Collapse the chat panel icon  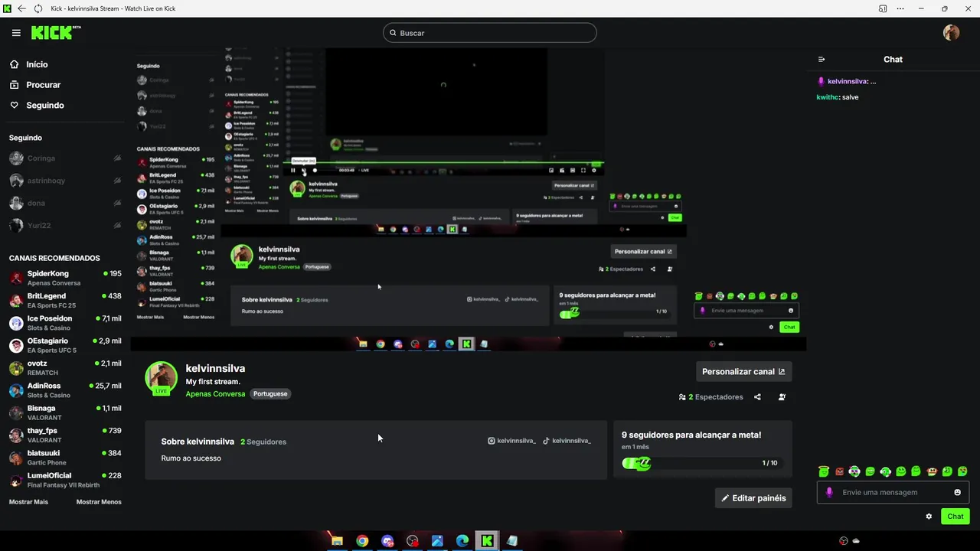[822, 59]
